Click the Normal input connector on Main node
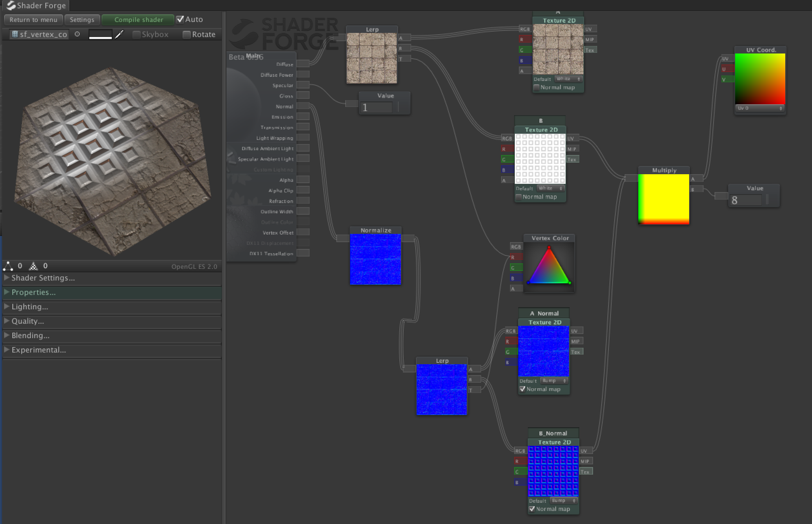This screenshot has width=812, height=524. pyautogui.click(x=303, y=106)
